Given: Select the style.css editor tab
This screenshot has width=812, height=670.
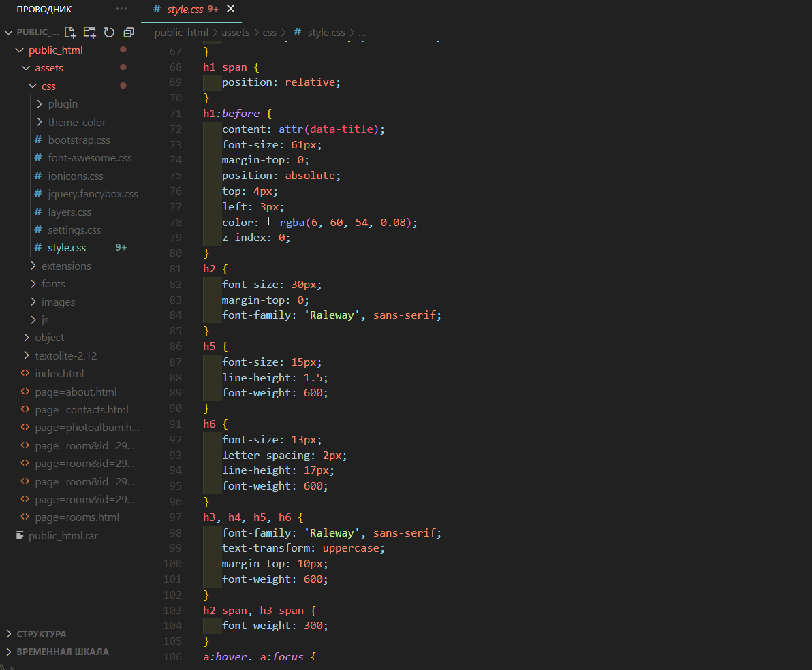Looking at the screenshot, I should 191,10.
